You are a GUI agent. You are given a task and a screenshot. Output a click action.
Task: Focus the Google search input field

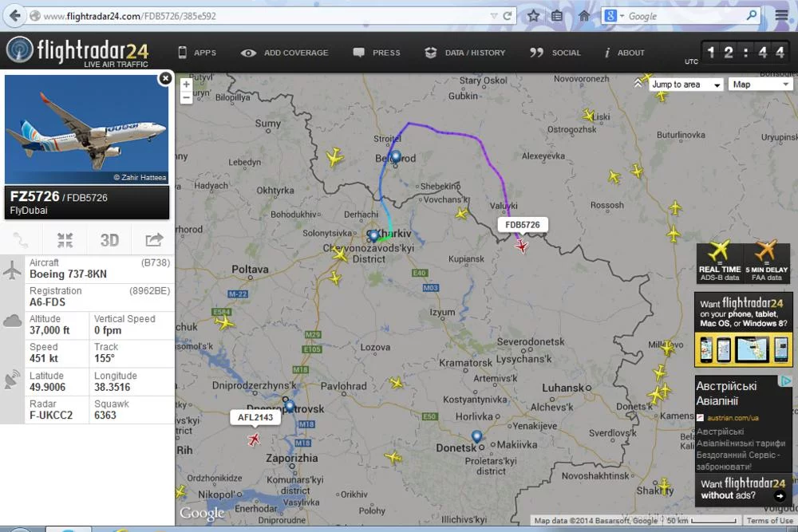(x=686, y=16)
